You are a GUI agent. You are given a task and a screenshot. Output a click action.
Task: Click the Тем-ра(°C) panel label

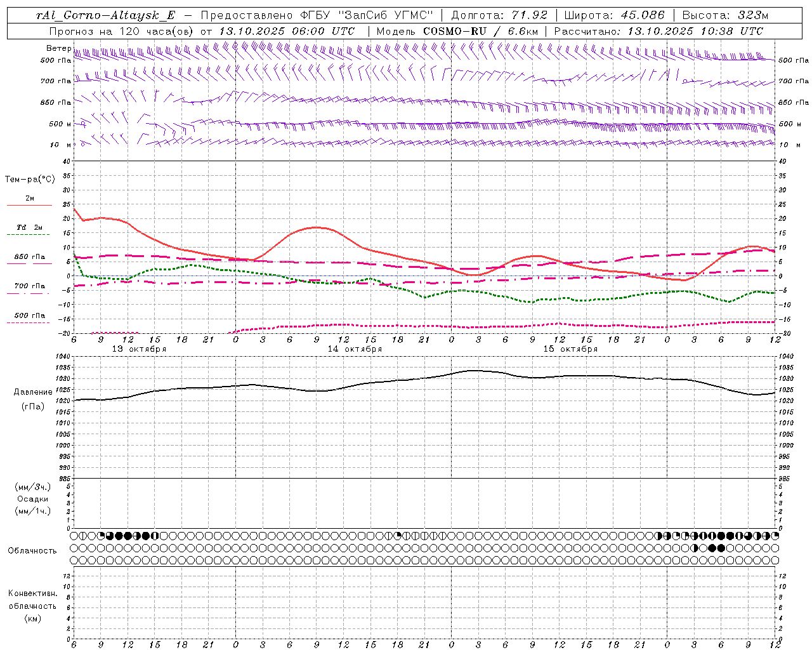pyautogui.click(x=30, y=180)
